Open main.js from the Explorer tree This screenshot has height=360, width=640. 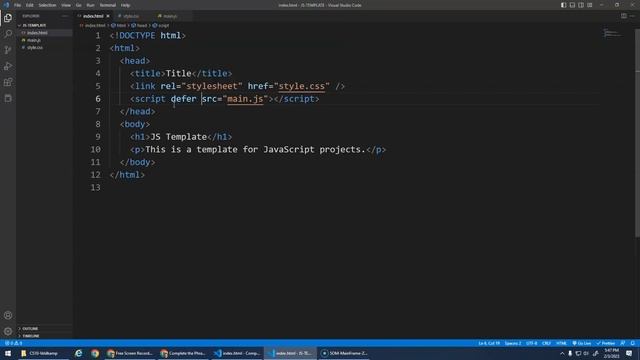[x=44, y=40]
